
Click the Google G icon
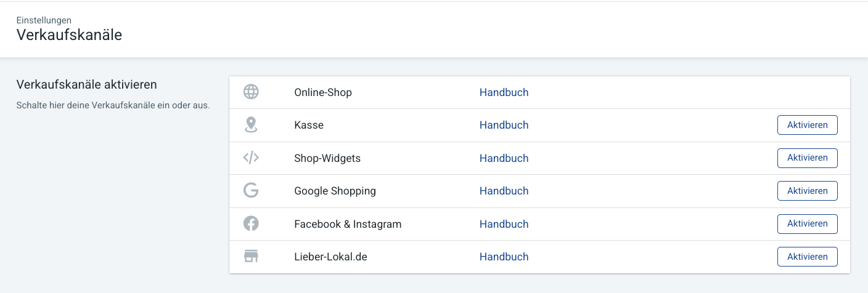(x=251, y=191)
